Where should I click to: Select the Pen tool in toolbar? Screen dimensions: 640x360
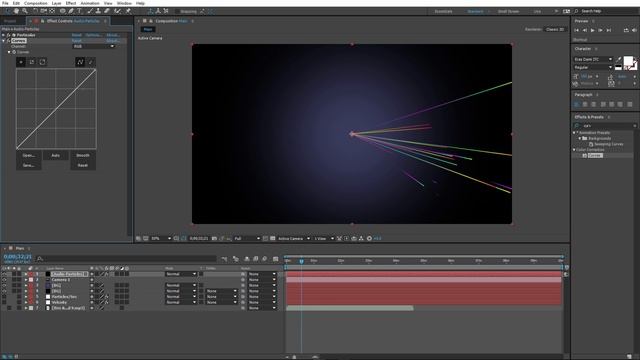pos(71,11)
